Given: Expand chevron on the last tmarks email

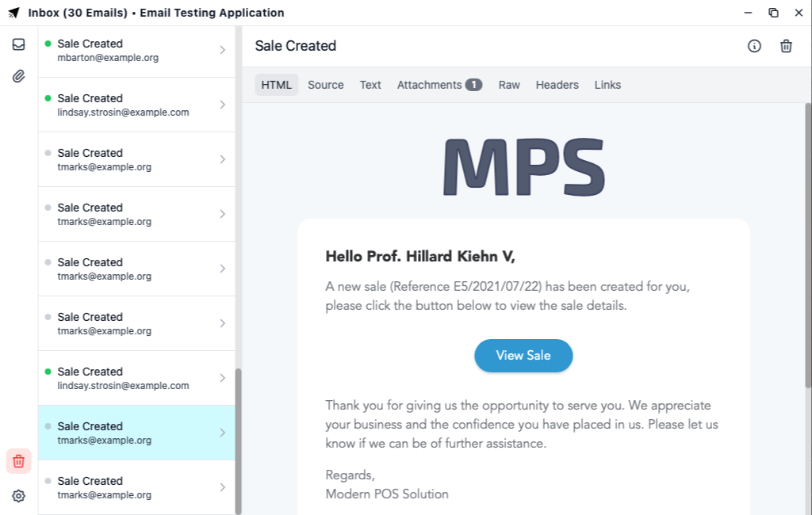Looking at the screenshot, I should coord(222,487).
